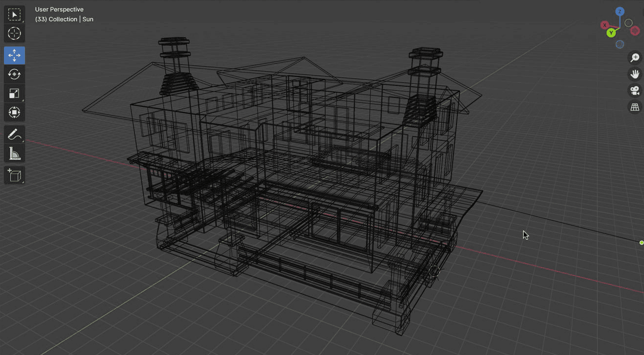Image resolution: width=644 pixels, height=355 pixels.
Task: Click the Pan hand viewport button
Action: tap(635, 74)
